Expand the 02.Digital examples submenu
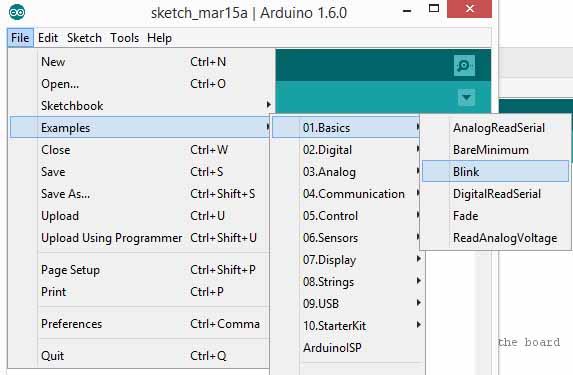573x375 pixels. [x=347, y=150]
